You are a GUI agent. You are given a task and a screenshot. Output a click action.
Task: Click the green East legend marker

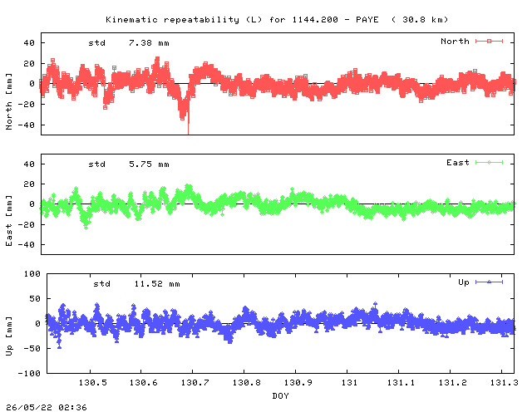pyautogui.click(x=489, y=163)
